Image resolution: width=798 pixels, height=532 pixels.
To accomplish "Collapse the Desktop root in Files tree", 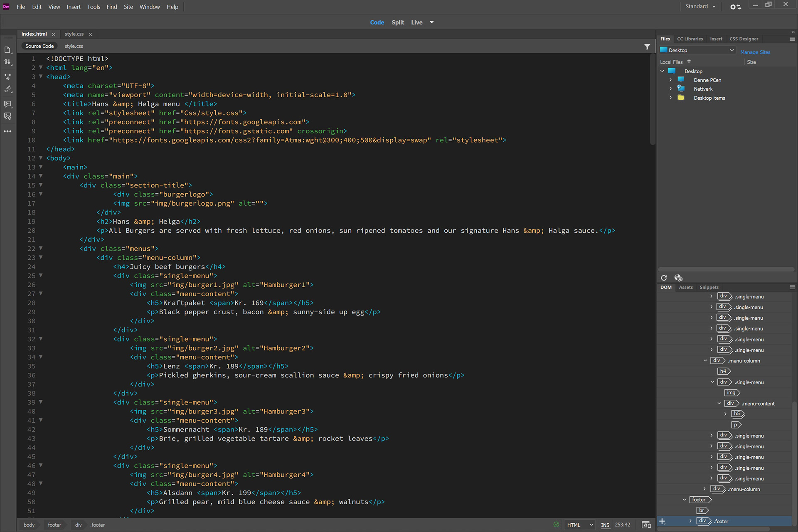I will click(x=662, y=71).
